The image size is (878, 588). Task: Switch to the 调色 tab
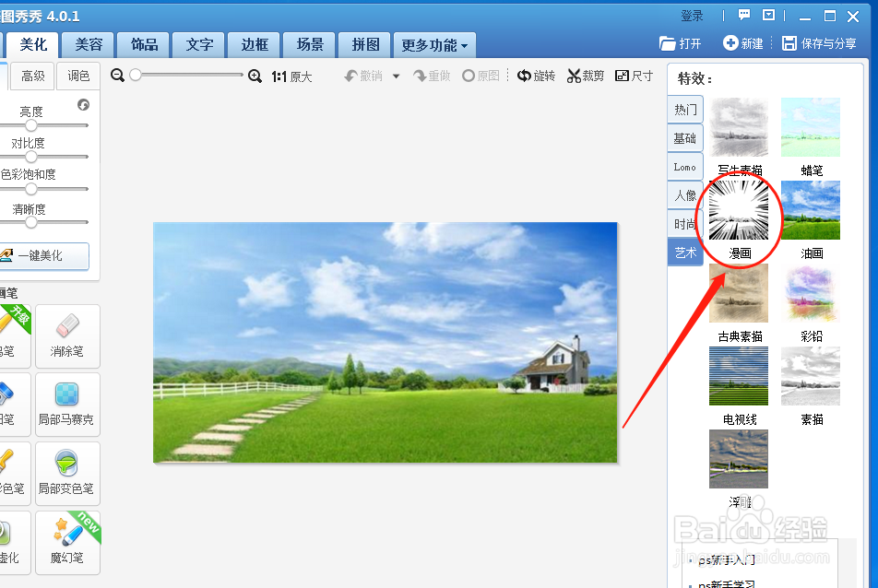[x=78, y=76]
